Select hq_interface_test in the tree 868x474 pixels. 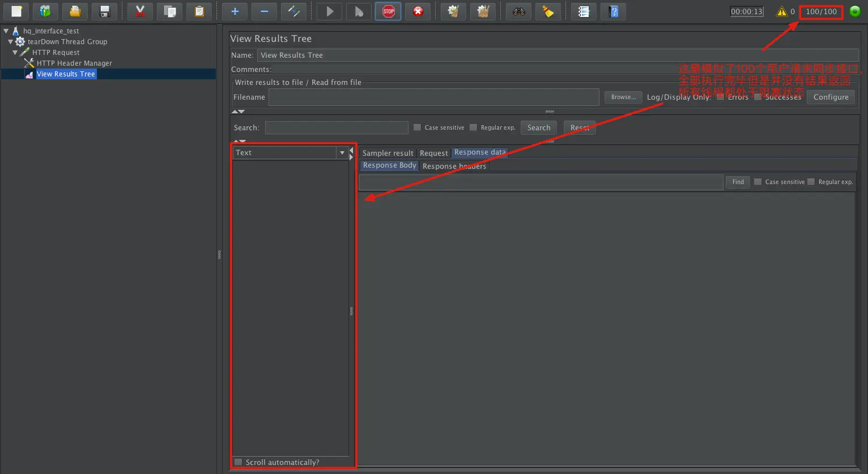[51, 31]
